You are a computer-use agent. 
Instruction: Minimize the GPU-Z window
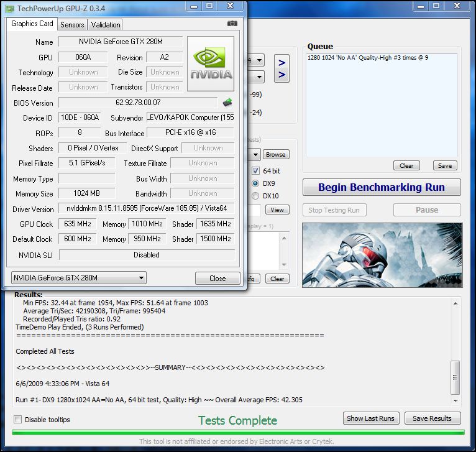click(x=194, y=6)
